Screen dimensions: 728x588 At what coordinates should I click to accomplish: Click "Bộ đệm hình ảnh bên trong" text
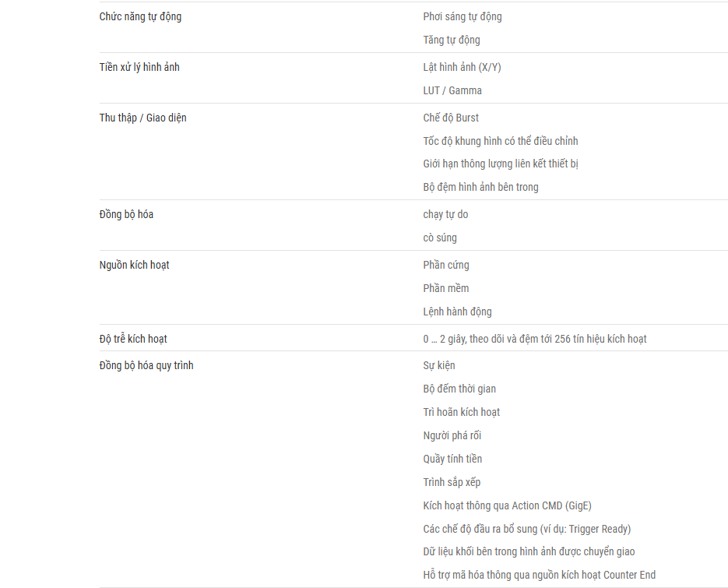(480, 187)
